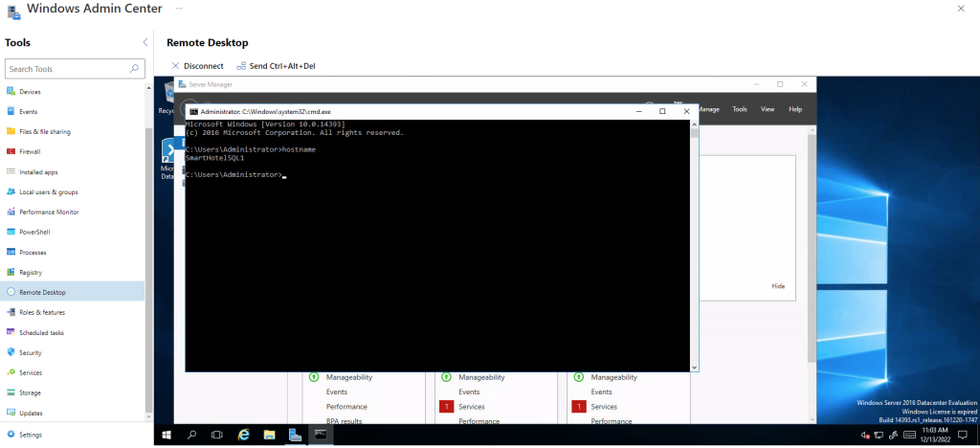Click Hide link in Server Manager
This screenshot has width=980, height=448.
pyautogui.click(x=778, y=286)
